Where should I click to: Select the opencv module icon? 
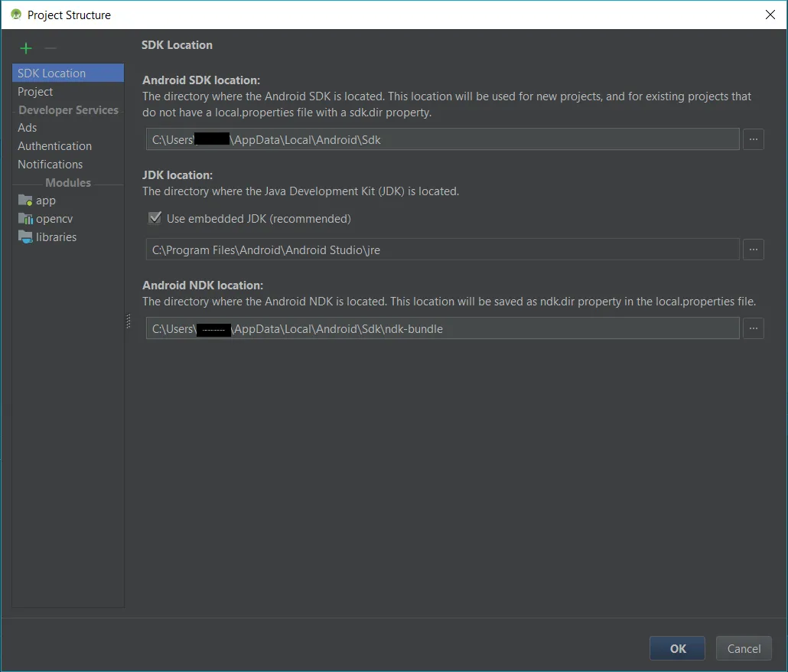(25, 219)
